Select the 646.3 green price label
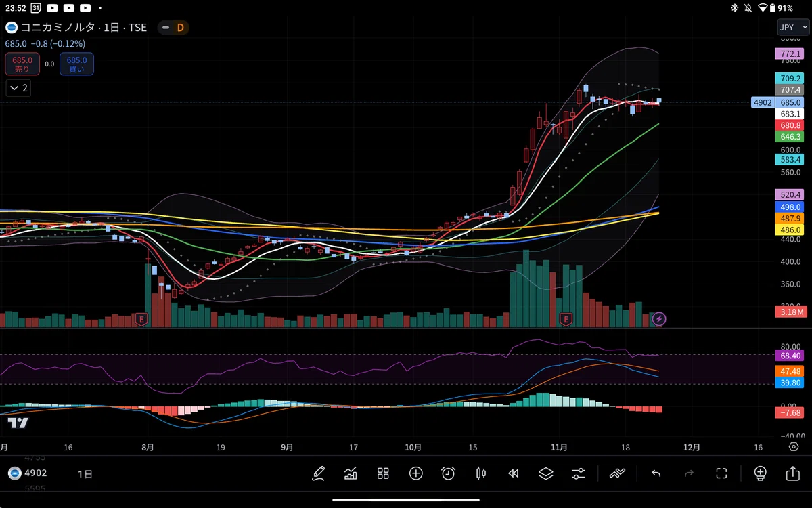The height and width of the screenshot is (508, 812). click(790, 137)
